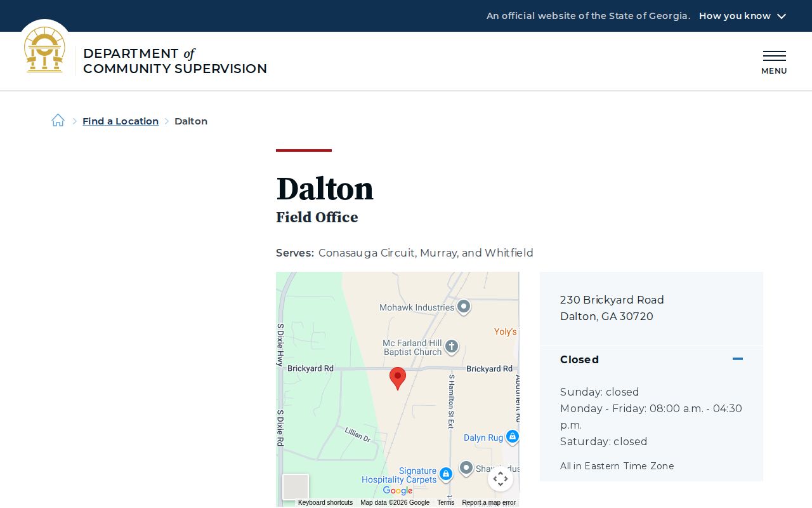Screen dimensions: 812x508
Task: Open Find a Location breadcrumb link
Action: 121,121
